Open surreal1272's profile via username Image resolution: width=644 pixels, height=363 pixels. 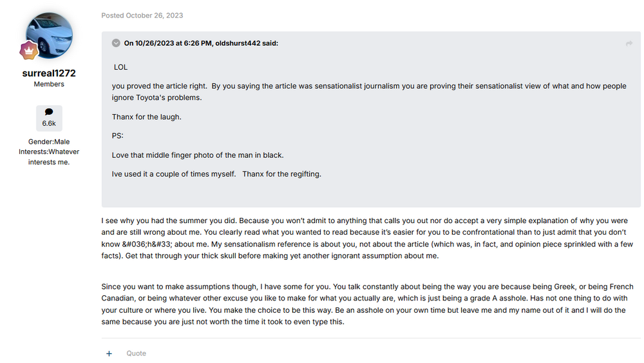(49, 73)
